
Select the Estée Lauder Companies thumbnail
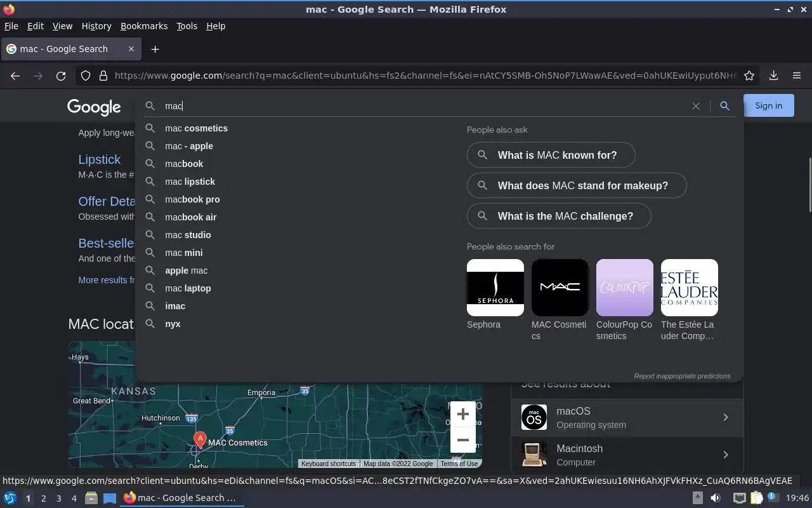click(x=690, y=288)
